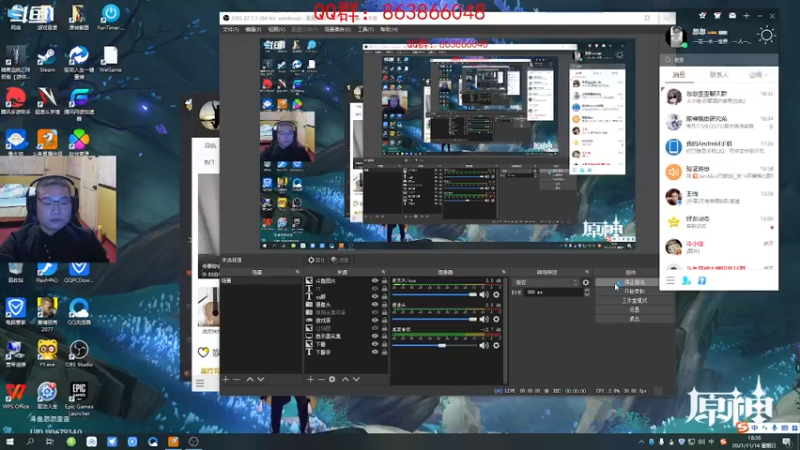Add a new scene with plus icon
This screenshot has height=450, width=800.
[226, 379]
